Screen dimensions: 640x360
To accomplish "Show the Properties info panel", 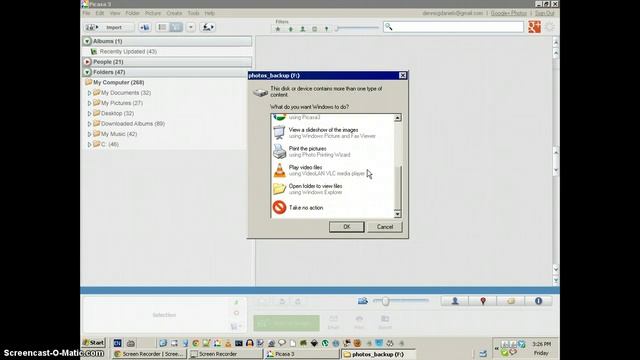I will 538,301.
